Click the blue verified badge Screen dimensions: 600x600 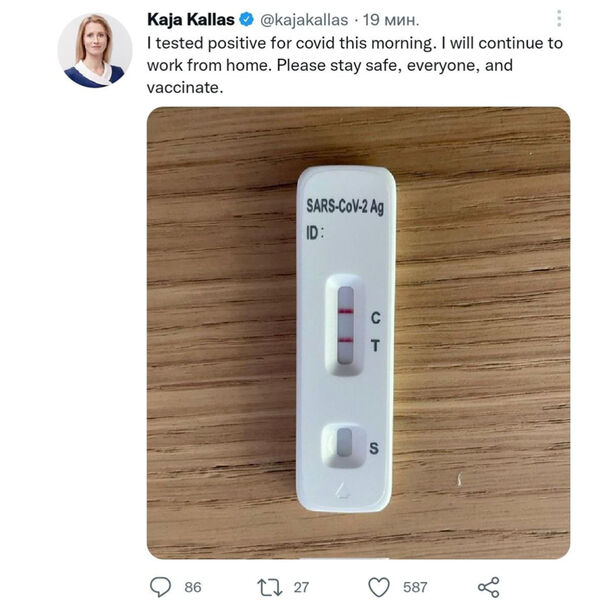246,20
